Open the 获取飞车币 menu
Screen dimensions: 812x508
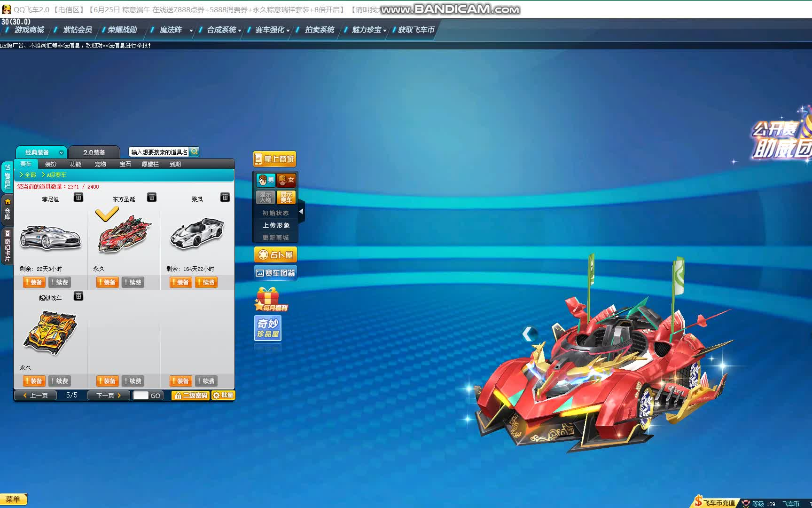(x=416, y=30)
